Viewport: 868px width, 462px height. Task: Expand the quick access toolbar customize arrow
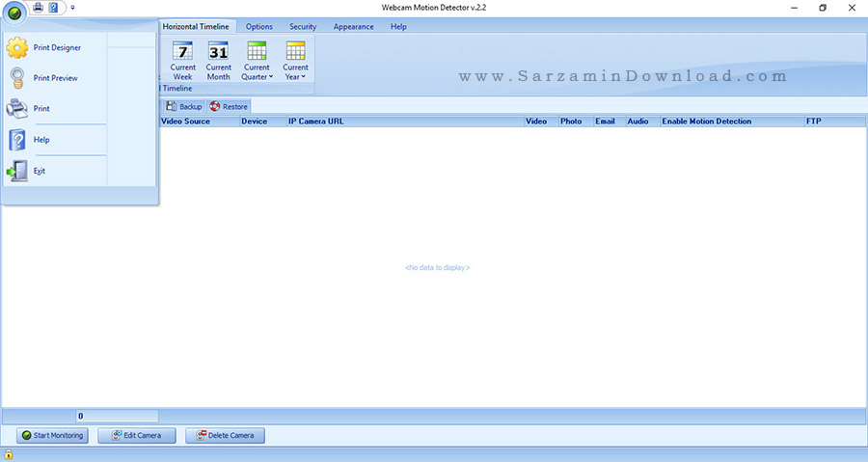(x=72, y=8)
